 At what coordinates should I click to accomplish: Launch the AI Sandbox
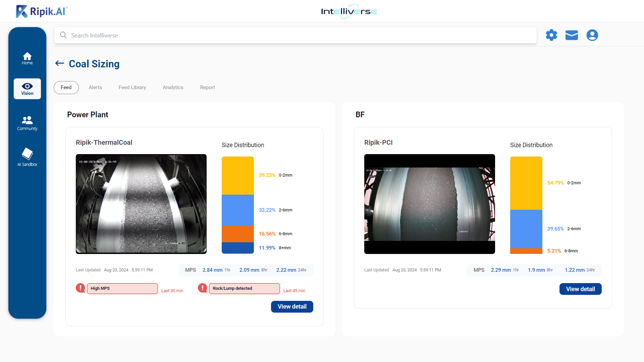point(27,157)
